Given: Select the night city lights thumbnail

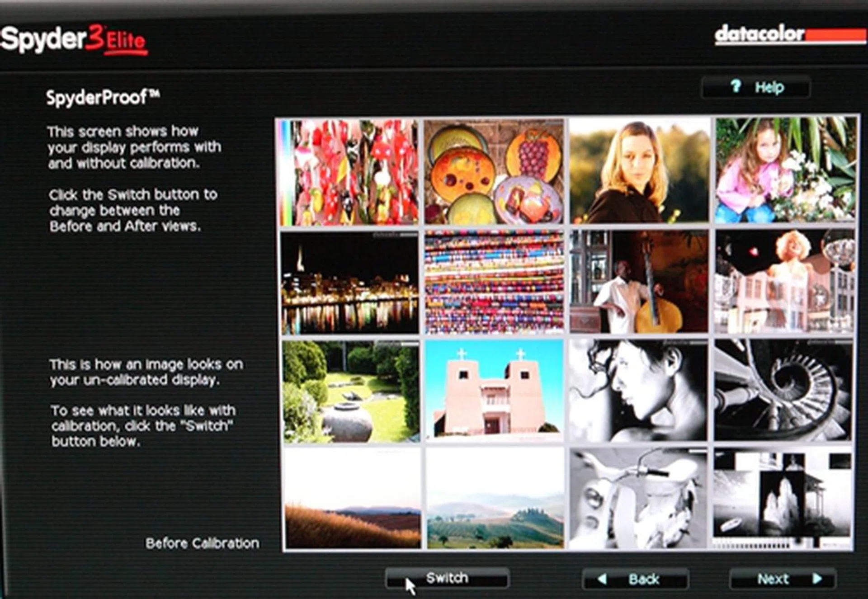Looking at the screenshot, I should click(x=349, y=283).
